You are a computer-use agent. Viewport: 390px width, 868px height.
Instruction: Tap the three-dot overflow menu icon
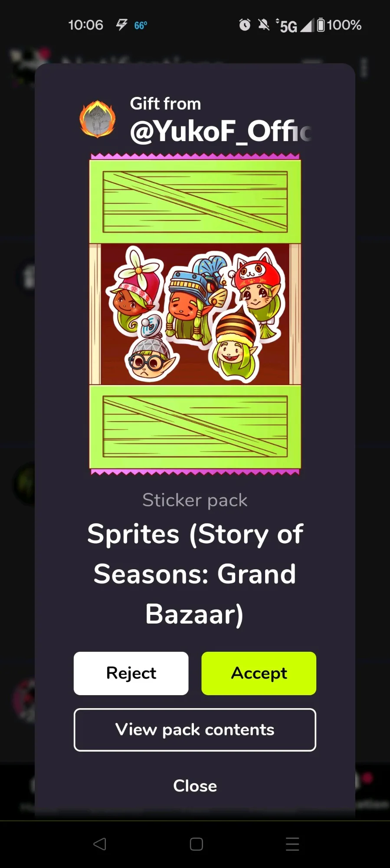point(364,68)
